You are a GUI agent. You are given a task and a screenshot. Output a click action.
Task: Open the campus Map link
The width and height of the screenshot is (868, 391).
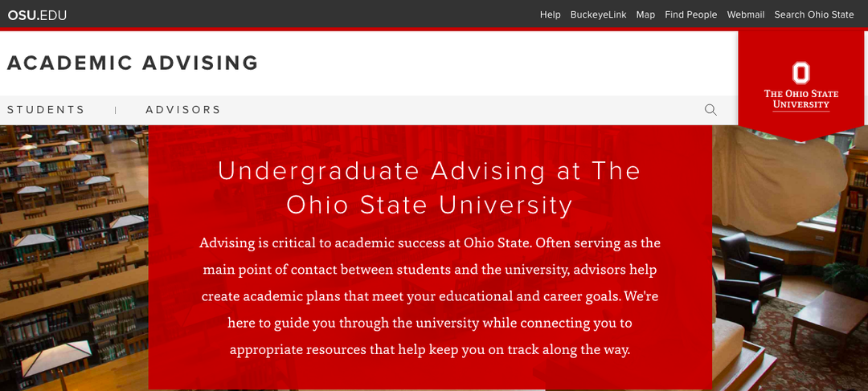click(x=645, y=14)
